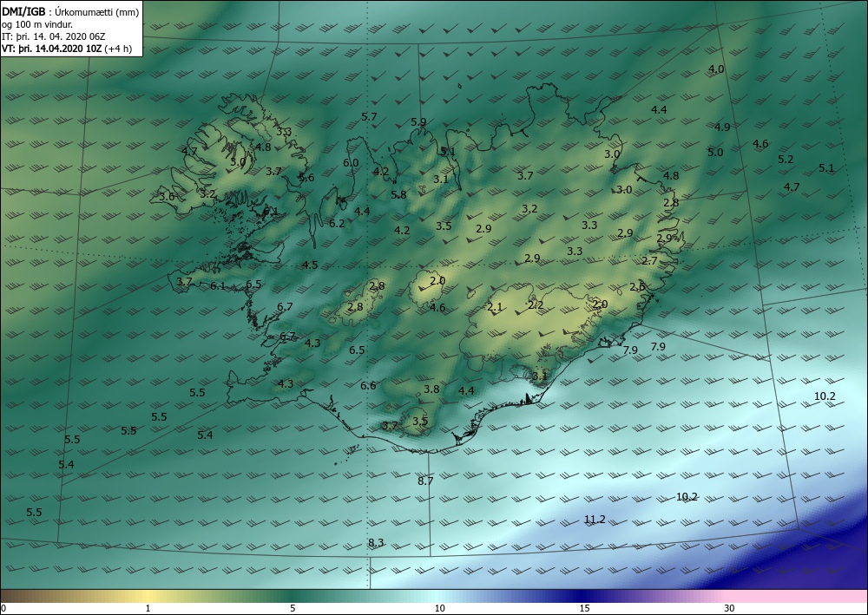Screen dimensions: 868x615
Task: Click the 3.8 value in south Iceland
Action: [431, 389]
